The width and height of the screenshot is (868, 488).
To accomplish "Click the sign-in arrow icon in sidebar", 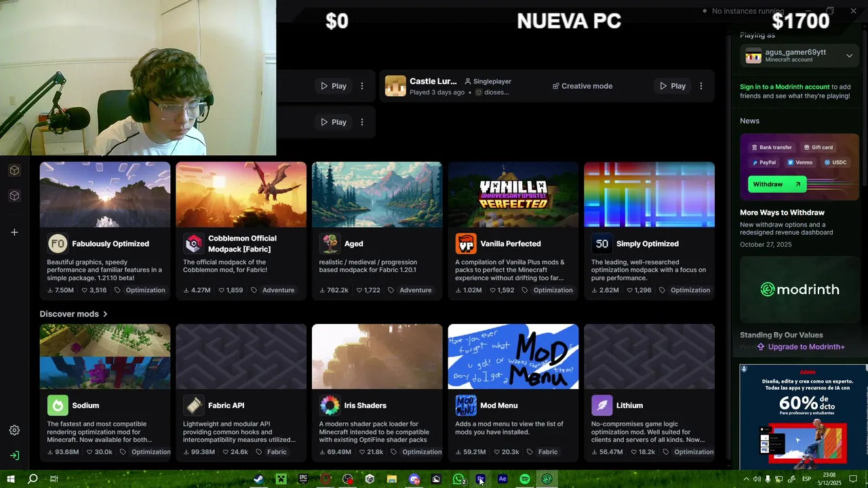I will point(14,455).
